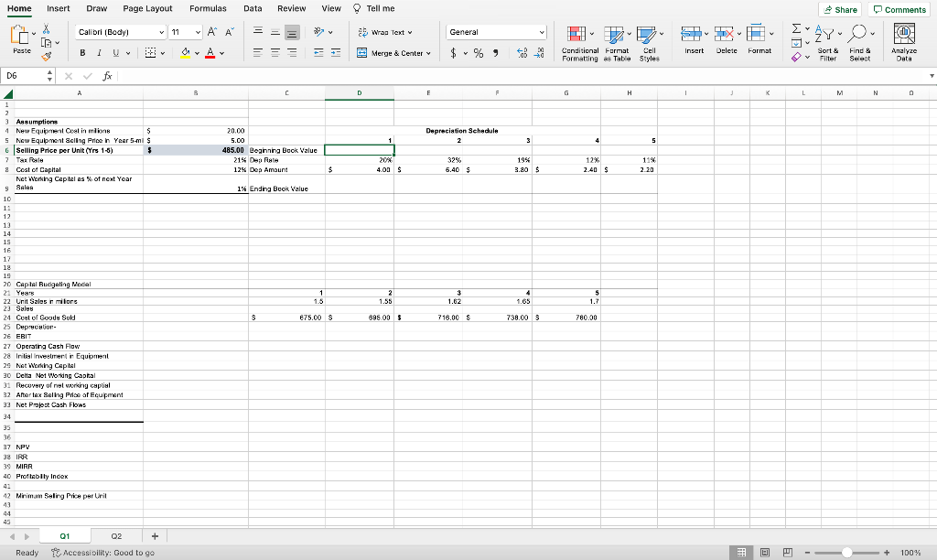The image size is (937, 560).
Task: Click the Copy icon
Action: pos(46,42)
